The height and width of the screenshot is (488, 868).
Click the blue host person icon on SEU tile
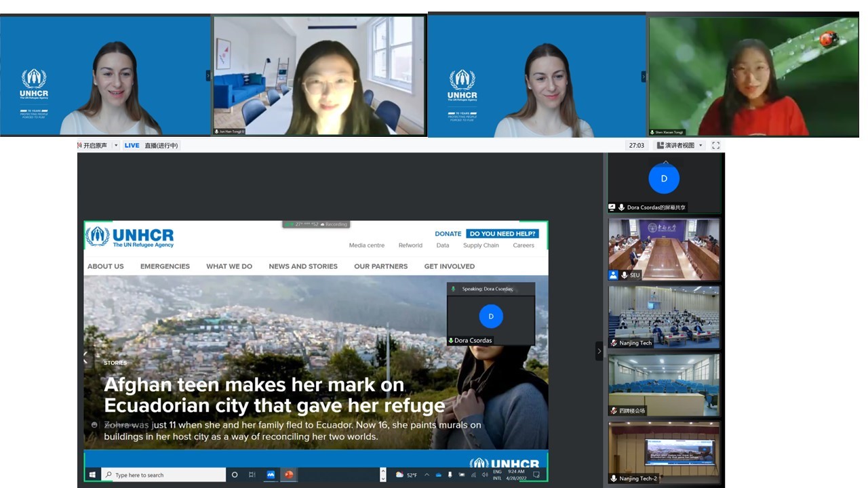pos(613,275)
